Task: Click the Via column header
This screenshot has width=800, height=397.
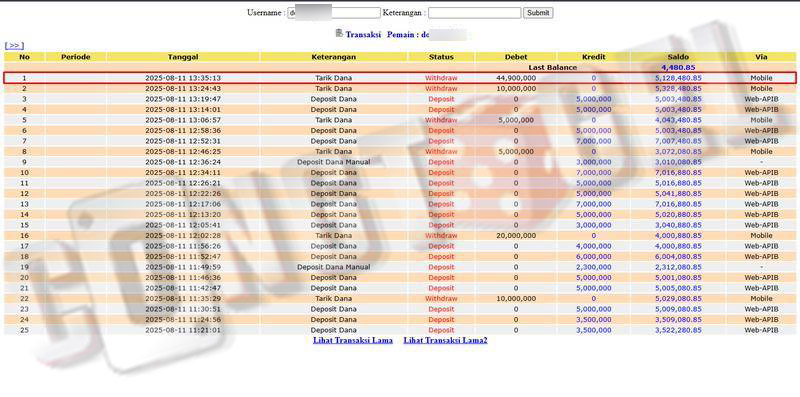Action: [x=761, y=57]
